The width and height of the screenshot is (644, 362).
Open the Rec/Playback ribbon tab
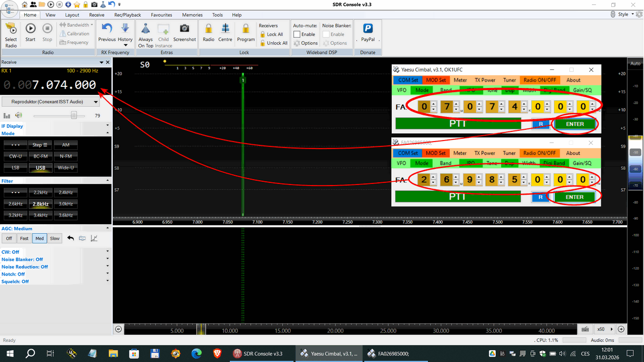(128, 15)
